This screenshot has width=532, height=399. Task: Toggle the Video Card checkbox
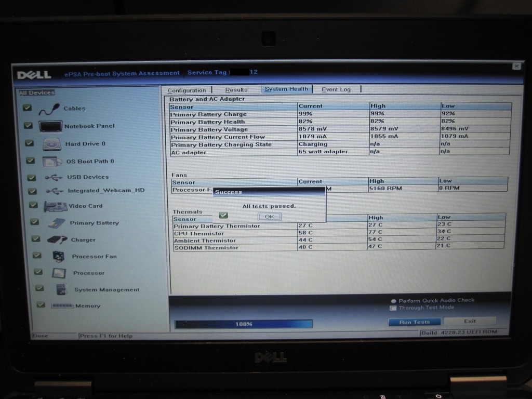(33, 205)
